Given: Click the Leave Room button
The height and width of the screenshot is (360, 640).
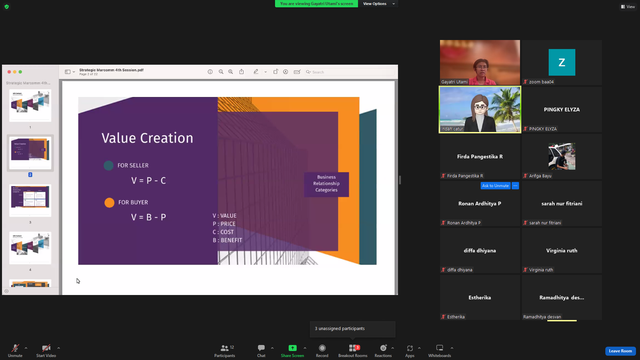Looking at the screenshot, I should click(x=620, y=351).
